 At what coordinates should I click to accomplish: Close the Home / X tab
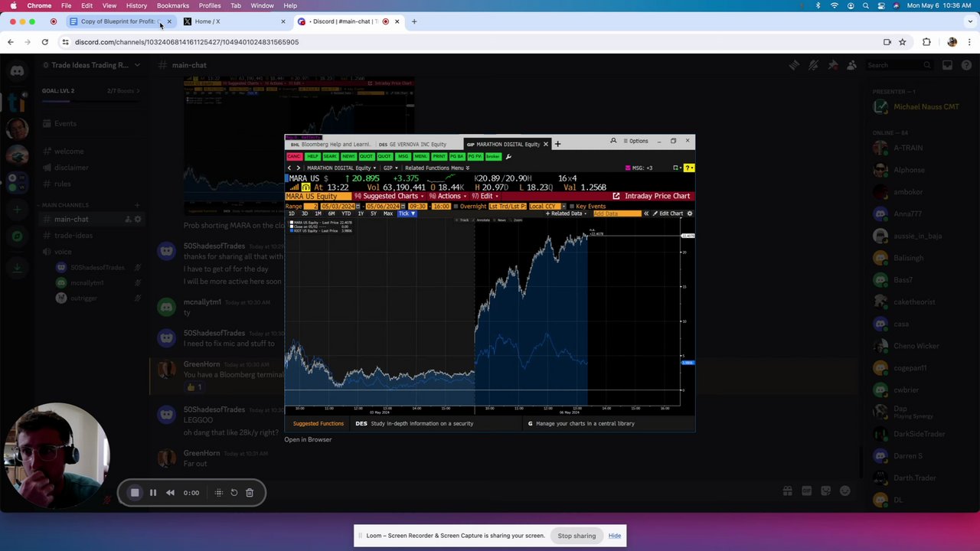tap(283, 21)
